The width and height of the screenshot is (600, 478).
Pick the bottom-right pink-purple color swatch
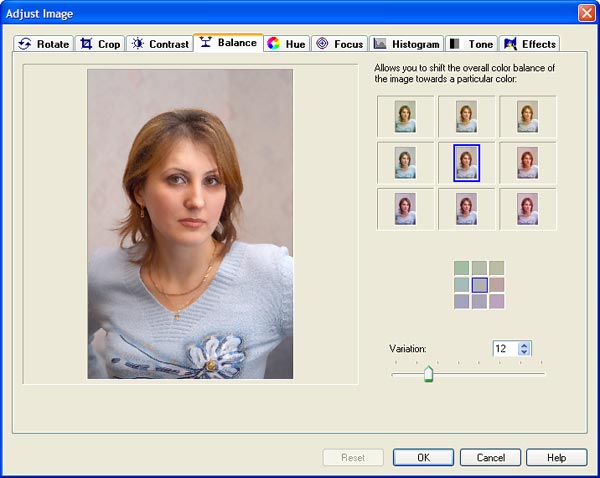[497, 302]
